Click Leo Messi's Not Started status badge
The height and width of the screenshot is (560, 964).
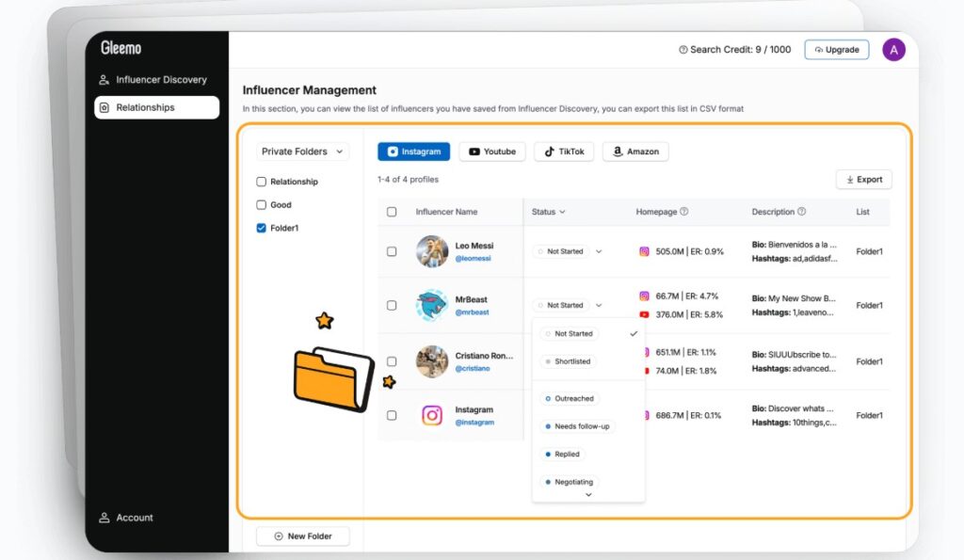(x=561, y=251)
